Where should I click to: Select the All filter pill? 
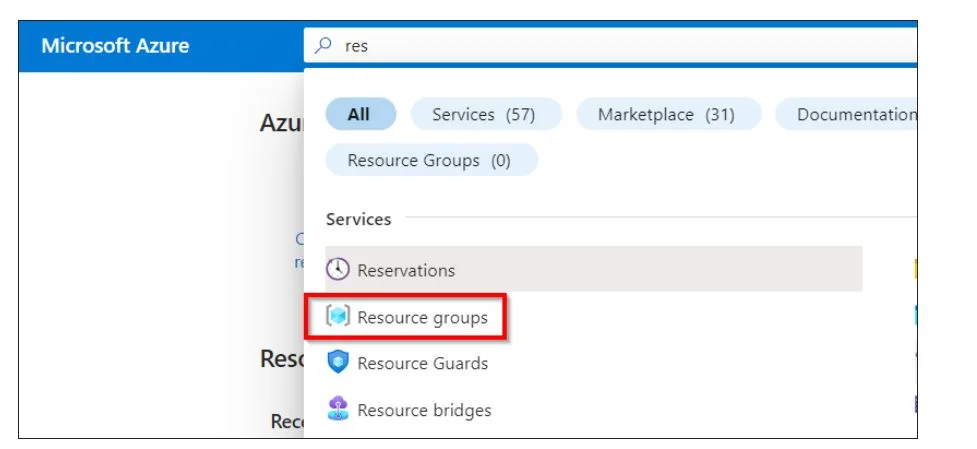(x=361, y=115)
